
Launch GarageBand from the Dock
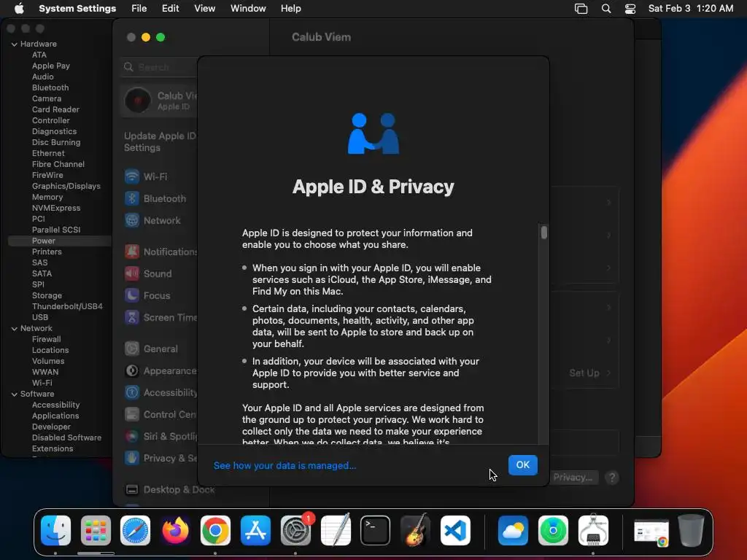click(x=415, y=530)
